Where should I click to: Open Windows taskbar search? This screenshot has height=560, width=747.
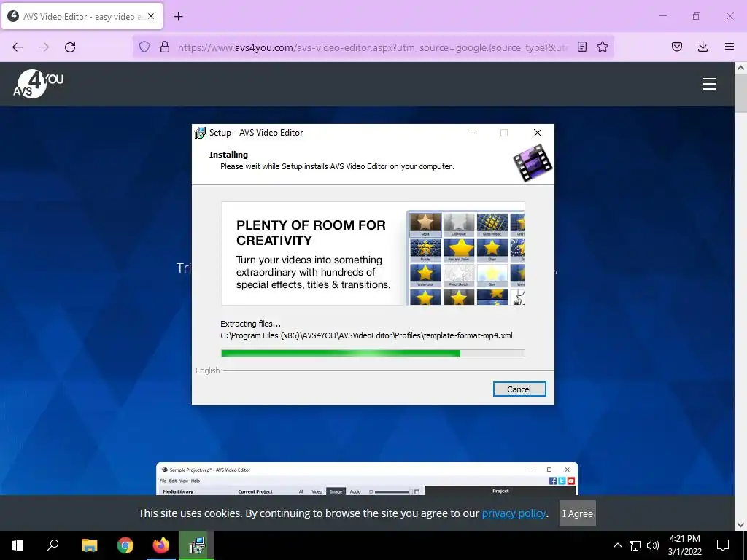pos(53,545)
